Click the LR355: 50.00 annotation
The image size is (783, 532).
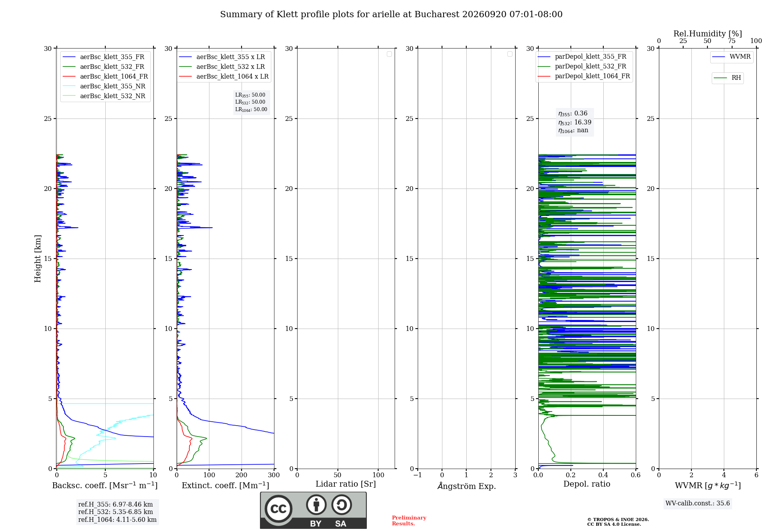[x=250, y=95]
